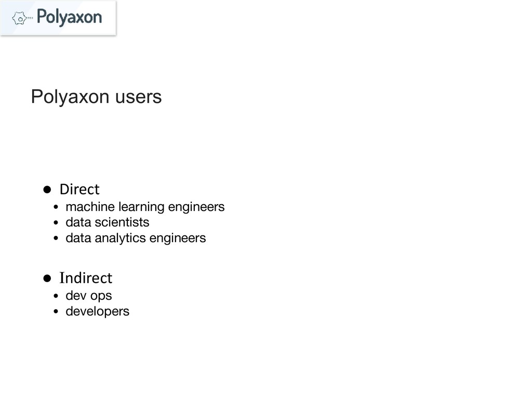Click the "data scientists" line

click(x=107, y=222)
